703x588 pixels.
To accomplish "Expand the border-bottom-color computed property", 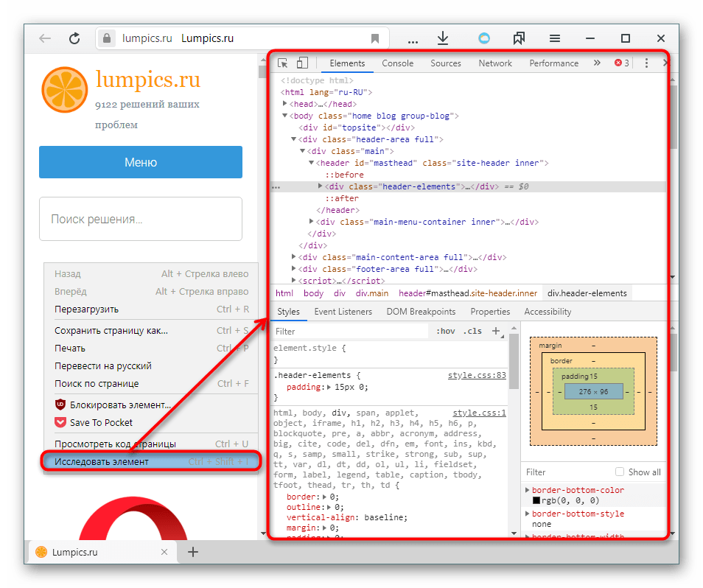I will pyautogui.click(x=527, y=490).
